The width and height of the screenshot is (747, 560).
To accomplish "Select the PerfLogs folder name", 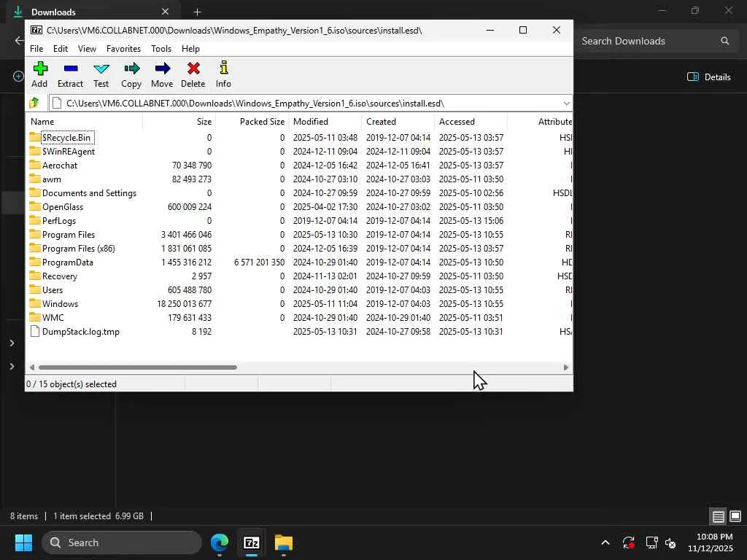I will coord(59,220).
